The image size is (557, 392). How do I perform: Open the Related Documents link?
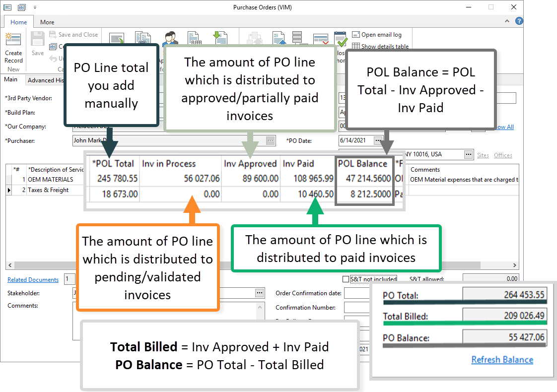click(x=33, y=280)
